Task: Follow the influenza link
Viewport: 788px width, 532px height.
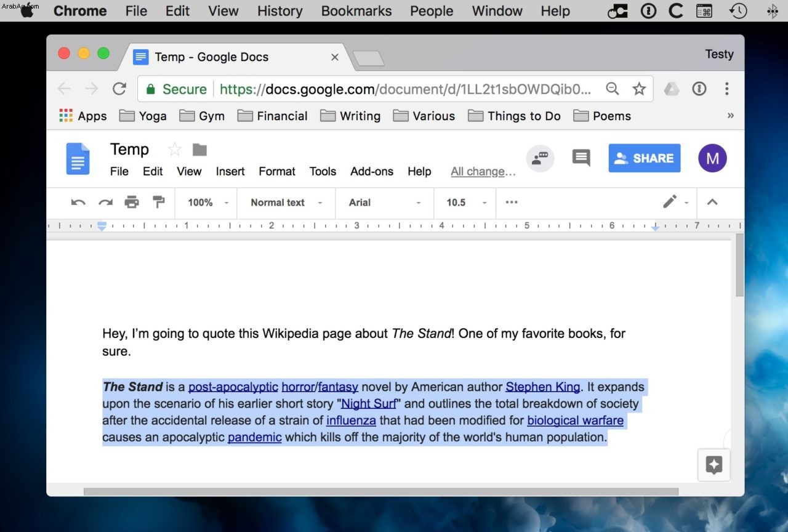Action: pos(351,421)
